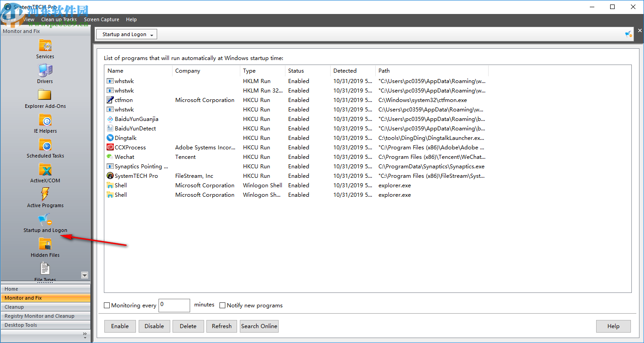Click the BaiduYunGuanjia entry icon
The height and width of the screenshot is (343, 644).
tap(110, 119)
